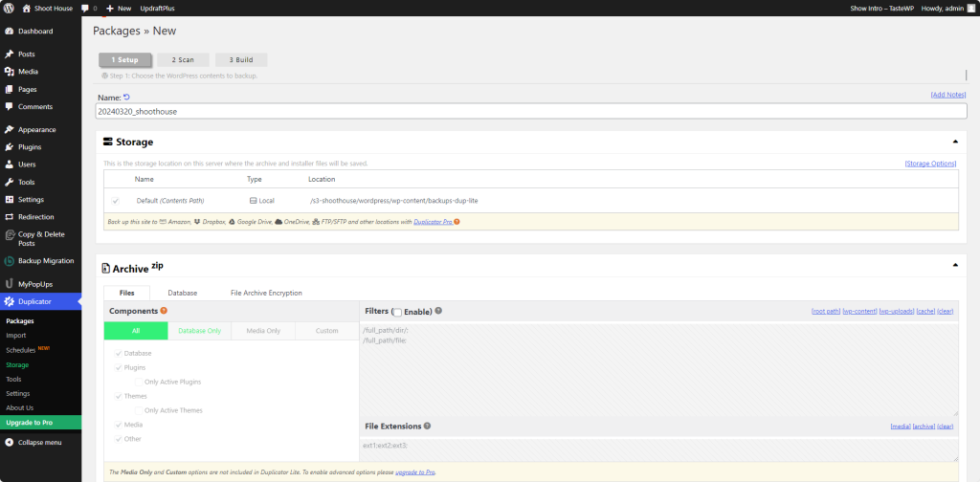Enable the Filters checkbox

coord(397,312)
